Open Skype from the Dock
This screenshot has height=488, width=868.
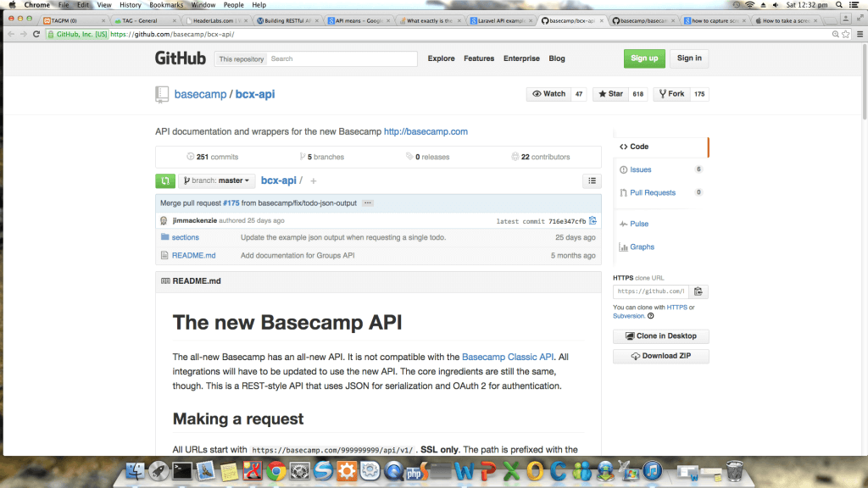coord(323,471)
